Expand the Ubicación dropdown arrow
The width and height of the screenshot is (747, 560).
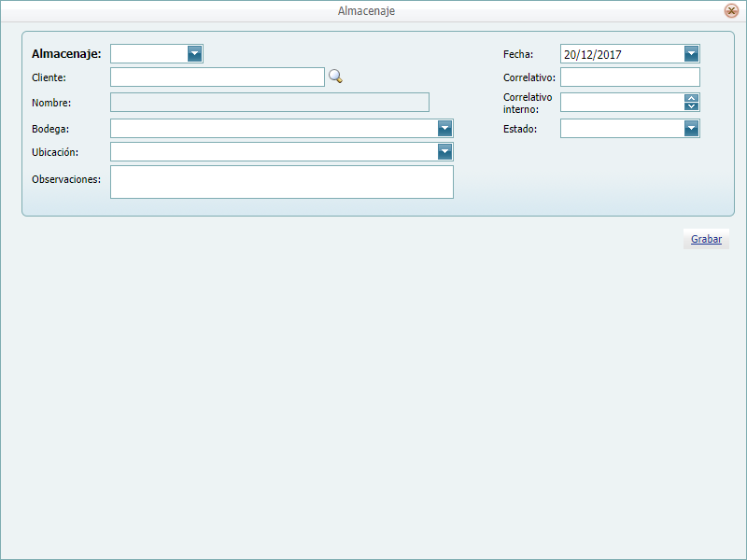(444, 152)
